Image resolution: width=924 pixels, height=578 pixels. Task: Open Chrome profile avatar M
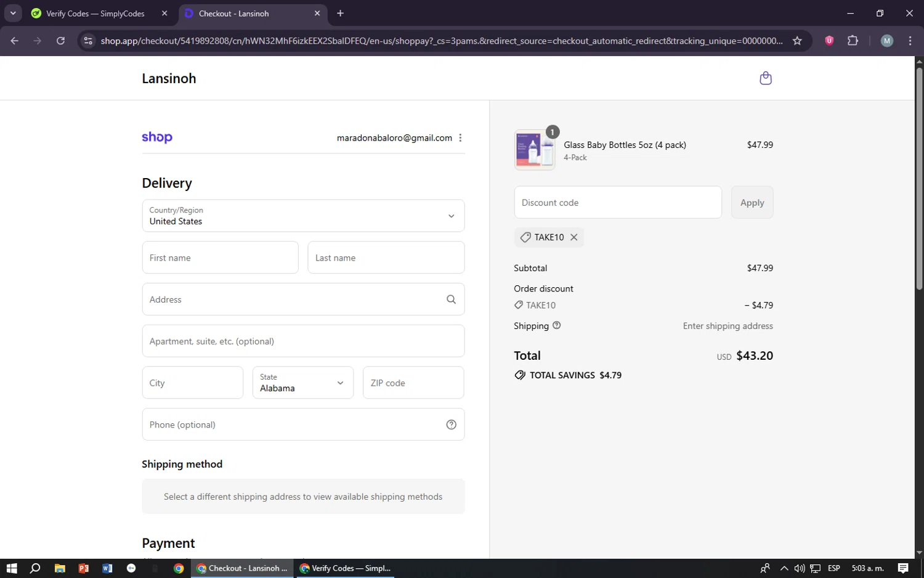887,41
